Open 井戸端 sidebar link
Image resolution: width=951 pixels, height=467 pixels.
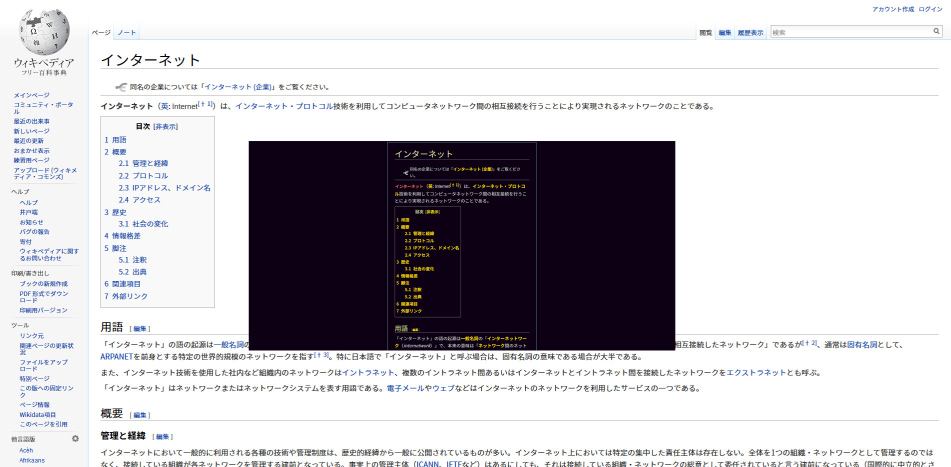click(x=29, y=212)
